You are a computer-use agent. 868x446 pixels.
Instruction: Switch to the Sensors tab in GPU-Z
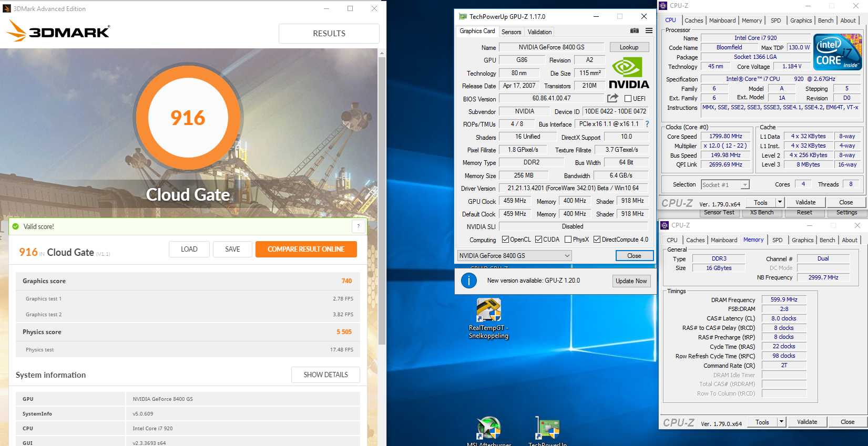pyautogui.click(x=511, y=32)
